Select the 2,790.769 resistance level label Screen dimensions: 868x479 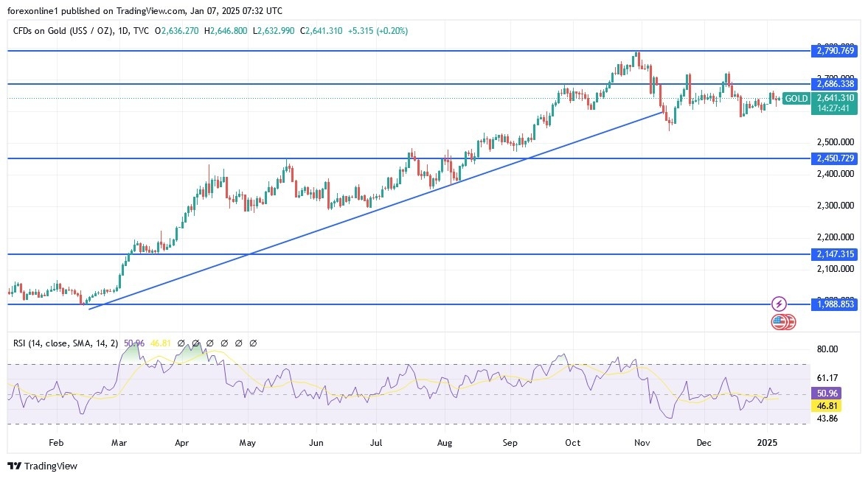click(x=834, y=51)
